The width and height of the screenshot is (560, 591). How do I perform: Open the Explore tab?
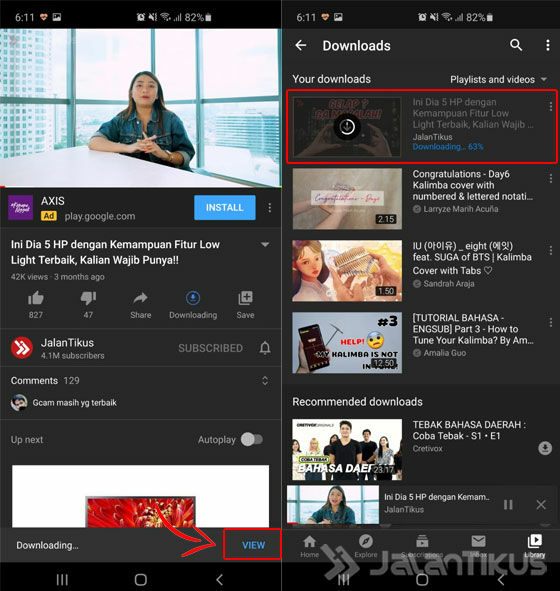tap(366, 547)
